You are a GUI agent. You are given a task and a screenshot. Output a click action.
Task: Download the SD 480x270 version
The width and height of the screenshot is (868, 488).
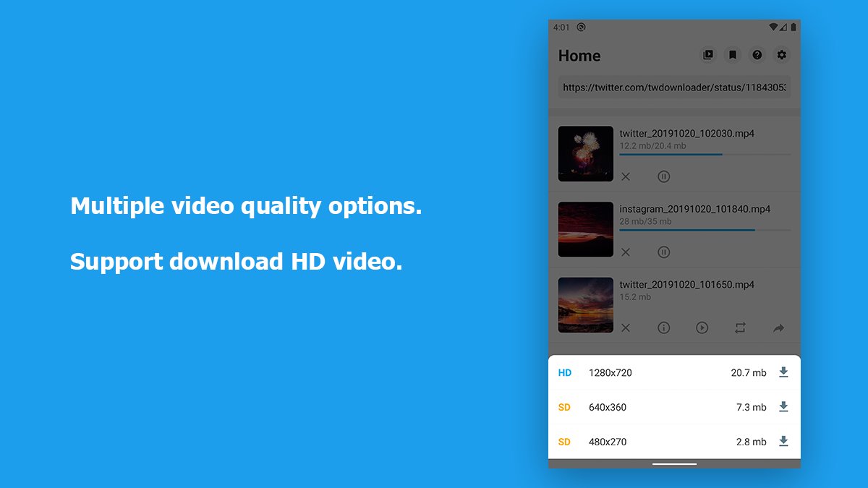pos(783,441)
